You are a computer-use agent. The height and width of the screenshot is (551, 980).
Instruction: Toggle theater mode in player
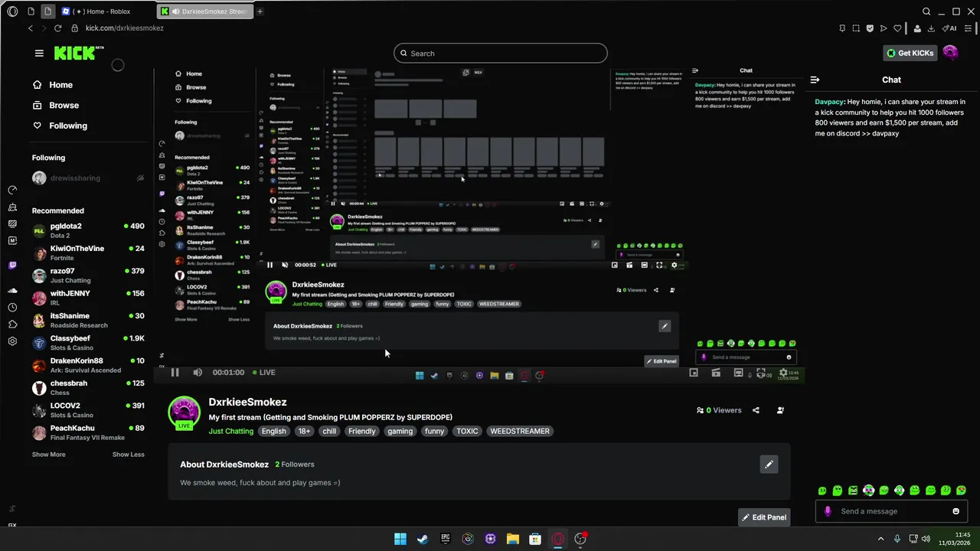pos(738,373)
